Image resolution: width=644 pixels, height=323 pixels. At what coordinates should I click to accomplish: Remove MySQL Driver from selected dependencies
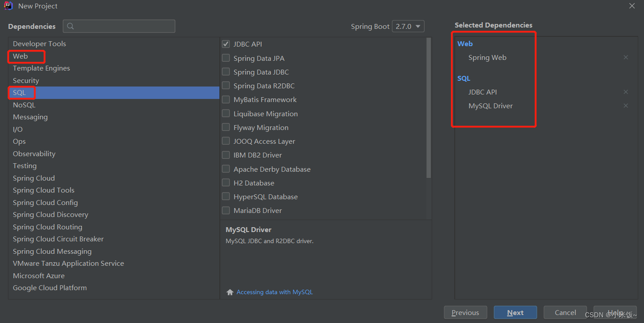point(625,106)
